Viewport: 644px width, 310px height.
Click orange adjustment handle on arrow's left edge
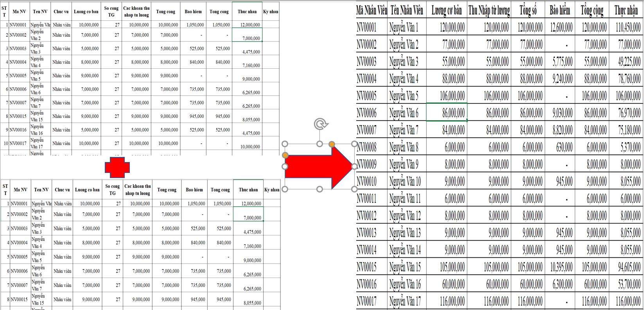285,155
